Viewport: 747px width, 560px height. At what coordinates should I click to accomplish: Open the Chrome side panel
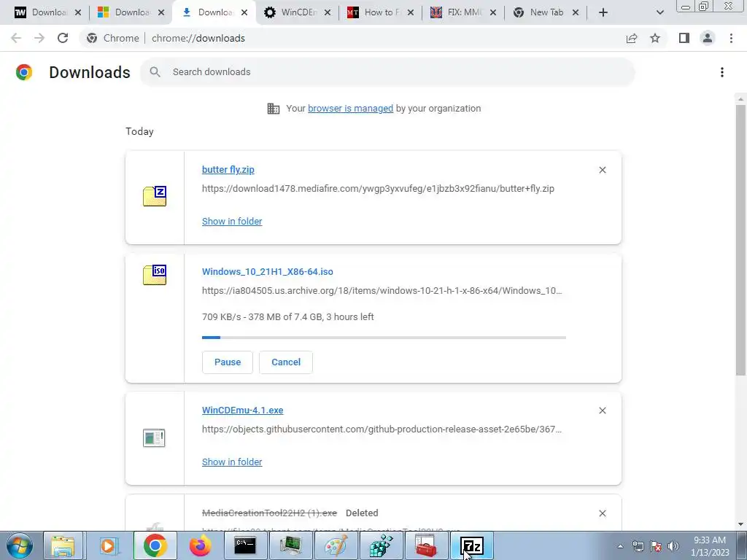(x=684, y=38)
